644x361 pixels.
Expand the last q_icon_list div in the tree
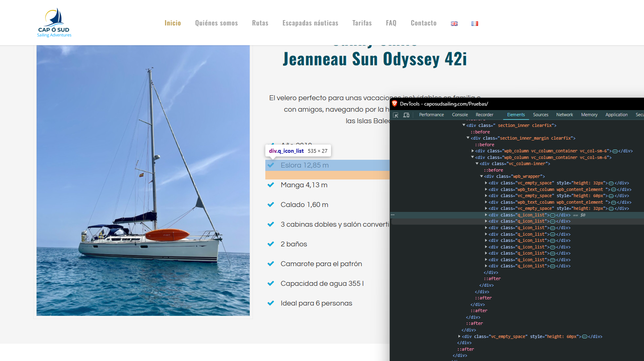pyautogui.click(x=486, y=266)
